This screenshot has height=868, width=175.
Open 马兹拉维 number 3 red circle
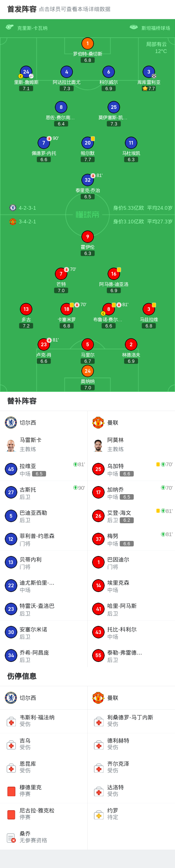click(148, 309)
